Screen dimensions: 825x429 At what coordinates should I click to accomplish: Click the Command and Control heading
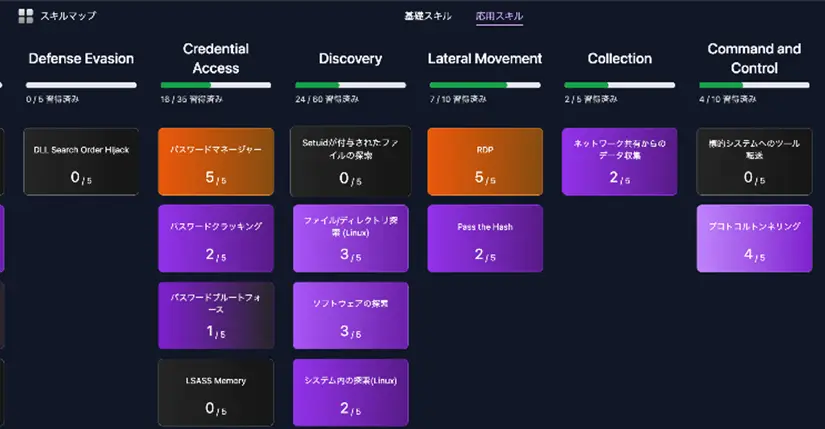[754, 58]
